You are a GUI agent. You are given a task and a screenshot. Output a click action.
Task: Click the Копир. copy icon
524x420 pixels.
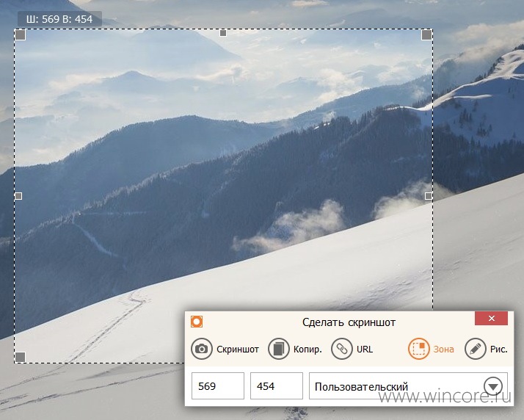pyautogui.click(x=278, y=349)
